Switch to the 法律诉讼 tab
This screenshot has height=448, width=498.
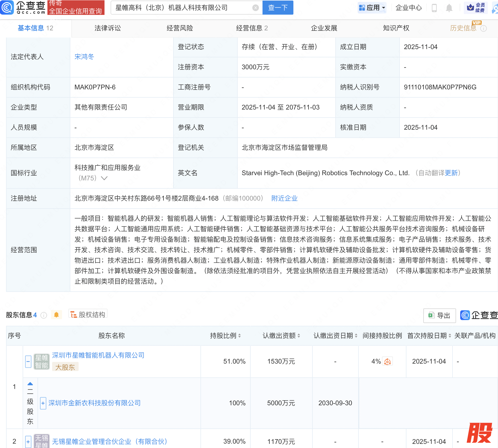[108, 28]
